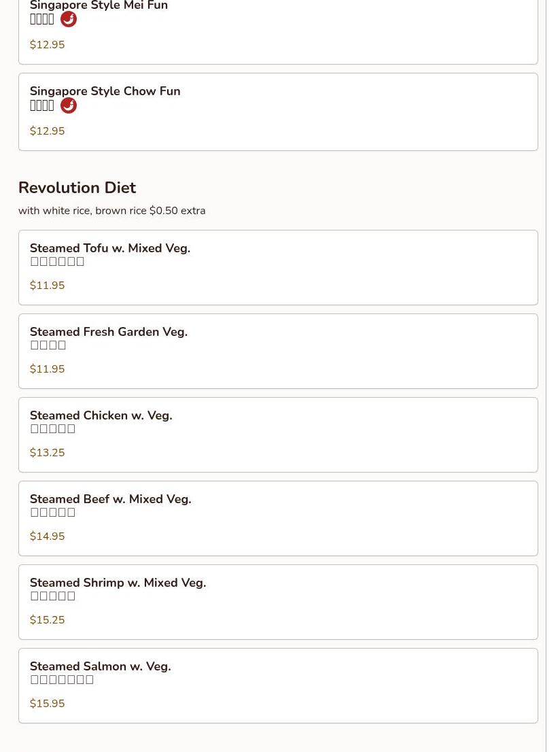Pick Steamed Beef w. Mixed Veg.
This screenshot has width=560, height=752.
click(x=111, y=499)
